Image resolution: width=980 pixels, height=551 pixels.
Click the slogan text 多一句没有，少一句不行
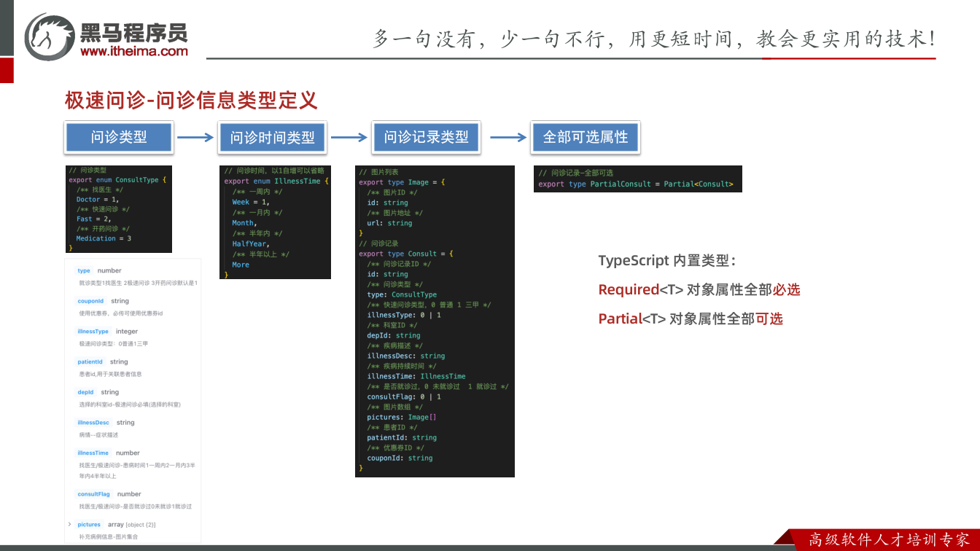pos(489,39)
